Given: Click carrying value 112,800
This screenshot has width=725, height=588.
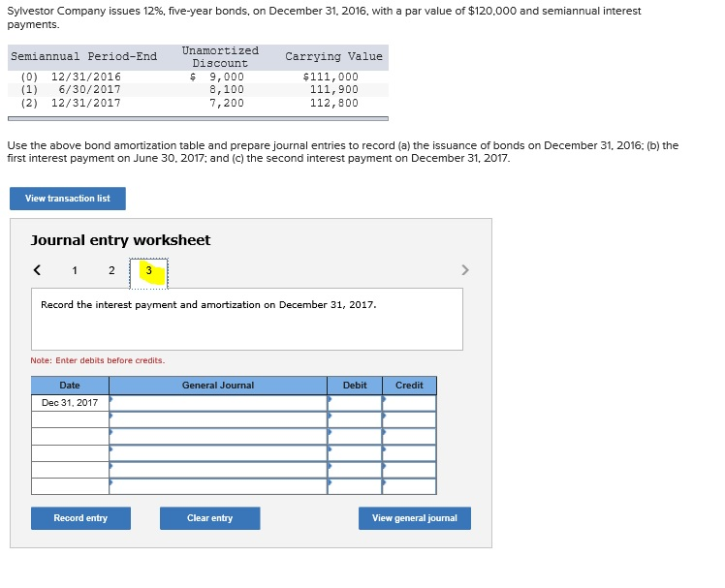Looking at the screenshot, I should coord(333,103).
